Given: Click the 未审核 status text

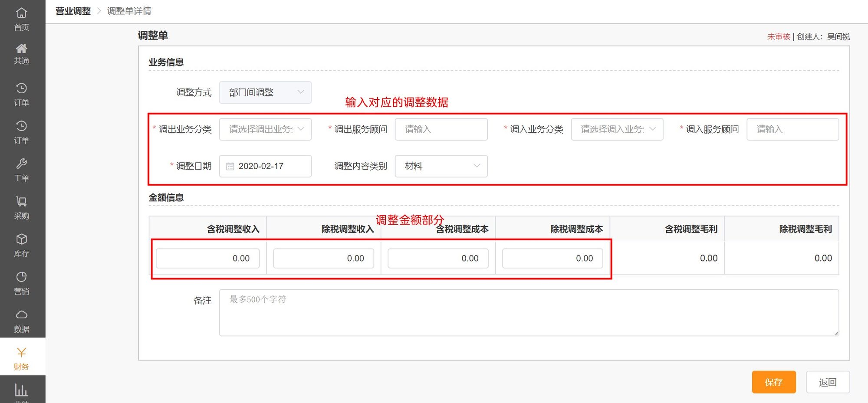Looking at the screenshot, I should [779, 36].
